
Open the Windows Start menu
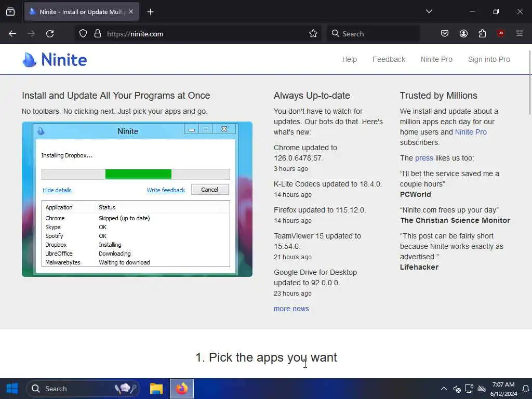pos(12,389)
